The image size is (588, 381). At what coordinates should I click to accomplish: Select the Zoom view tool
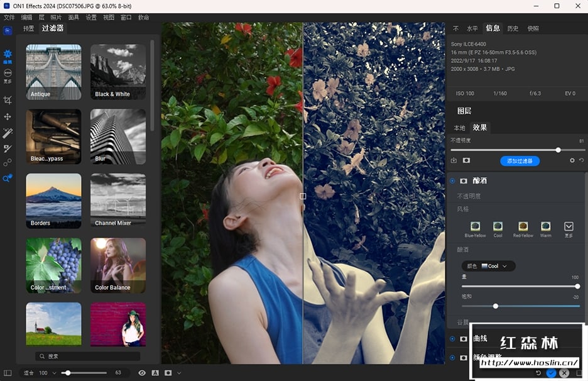[8, 179]
